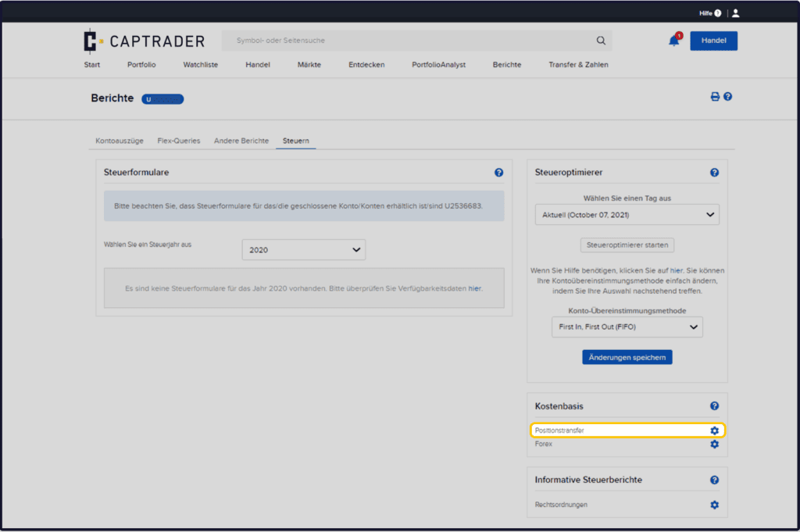Select the Steuern tab
This screenshot has height=532, width=800.
(x=296, y=141)
